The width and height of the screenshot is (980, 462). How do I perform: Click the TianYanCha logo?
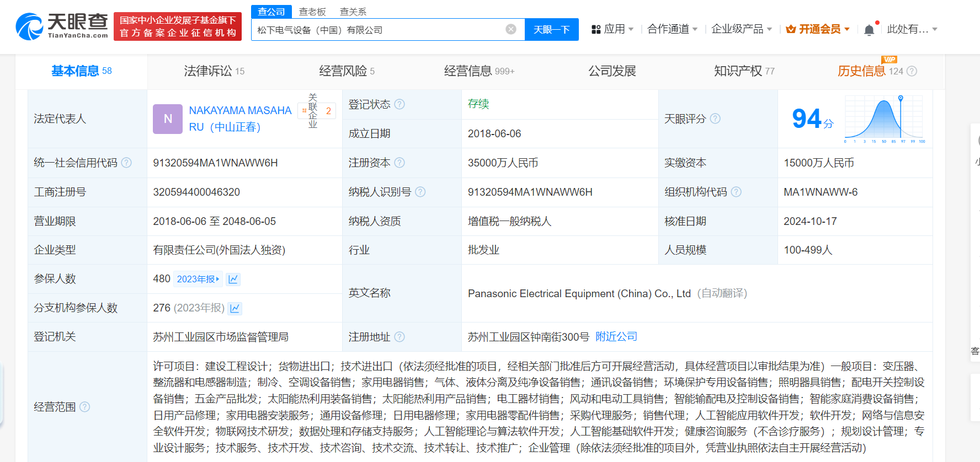pos(62,26)
